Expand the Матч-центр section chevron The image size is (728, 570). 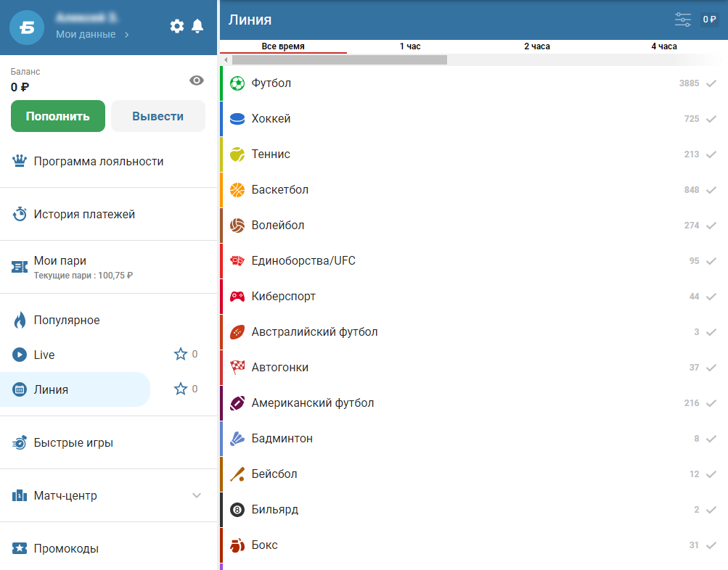[197, 495]
